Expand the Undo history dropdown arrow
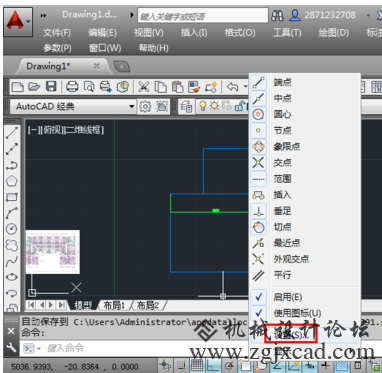 245,87
